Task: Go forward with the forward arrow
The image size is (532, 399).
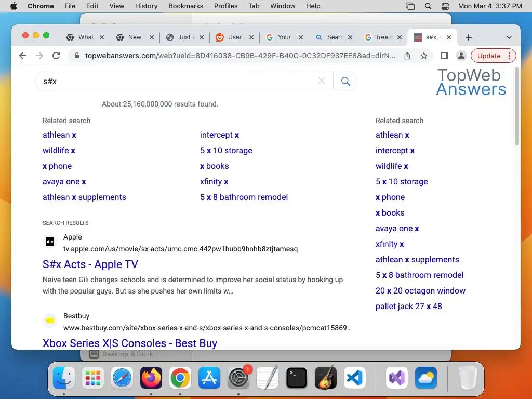Action: tap(39, 56)
